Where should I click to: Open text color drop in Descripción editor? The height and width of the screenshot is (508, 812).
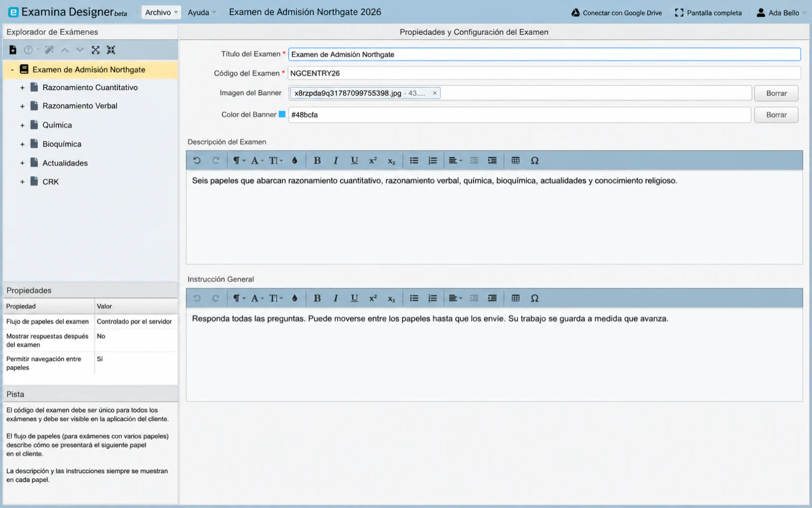tap(294, 161)
